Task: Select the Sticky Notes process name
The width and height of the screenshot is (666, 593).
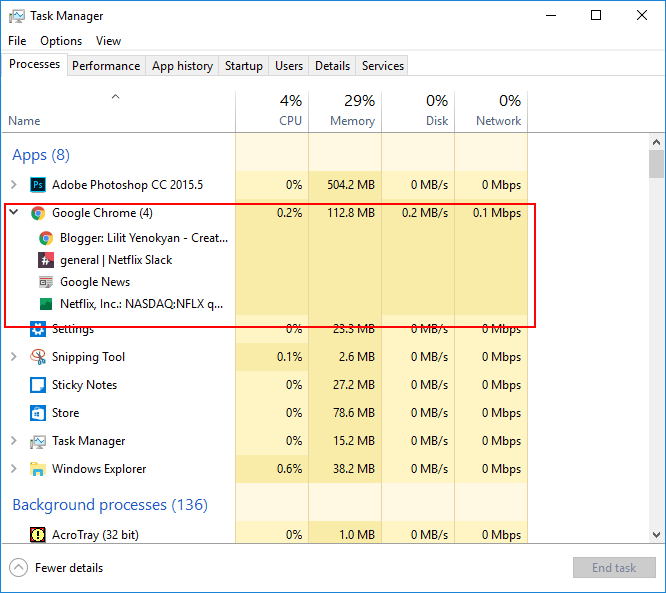Action: click(x=84, y=385)
